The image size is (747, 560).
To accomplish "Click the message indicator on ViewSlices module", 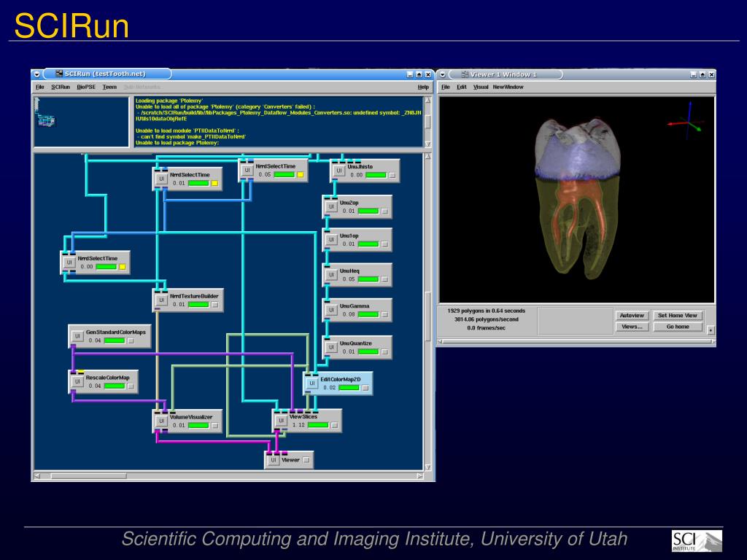I will [334, 425].
